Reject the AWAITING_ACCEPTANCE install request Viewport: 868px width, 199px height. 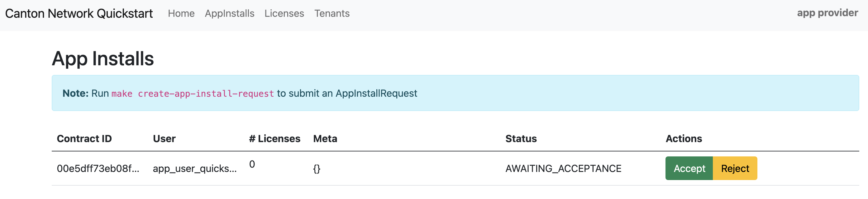tap(735, 169)
